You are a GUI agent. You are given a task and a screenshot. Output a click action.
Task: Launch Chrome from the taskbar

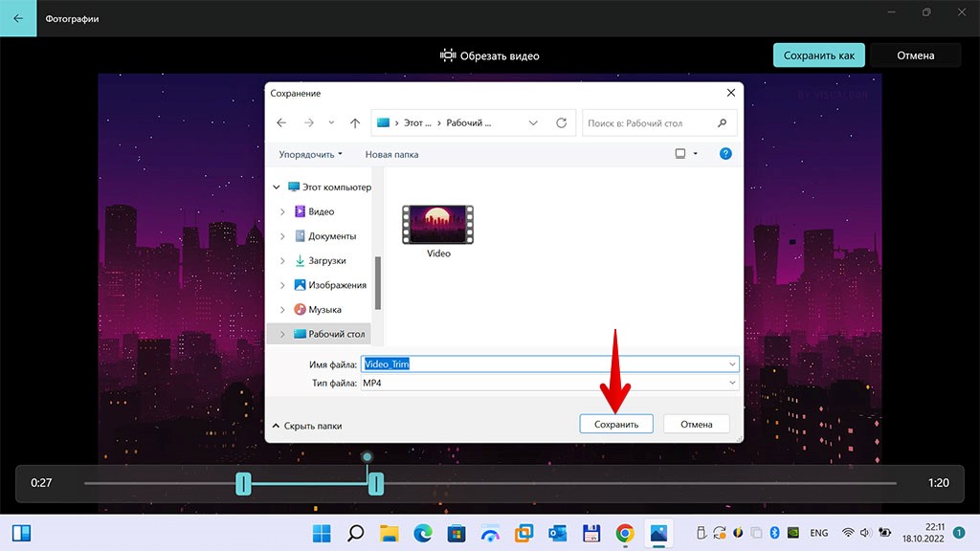click(x=625, y=533)
